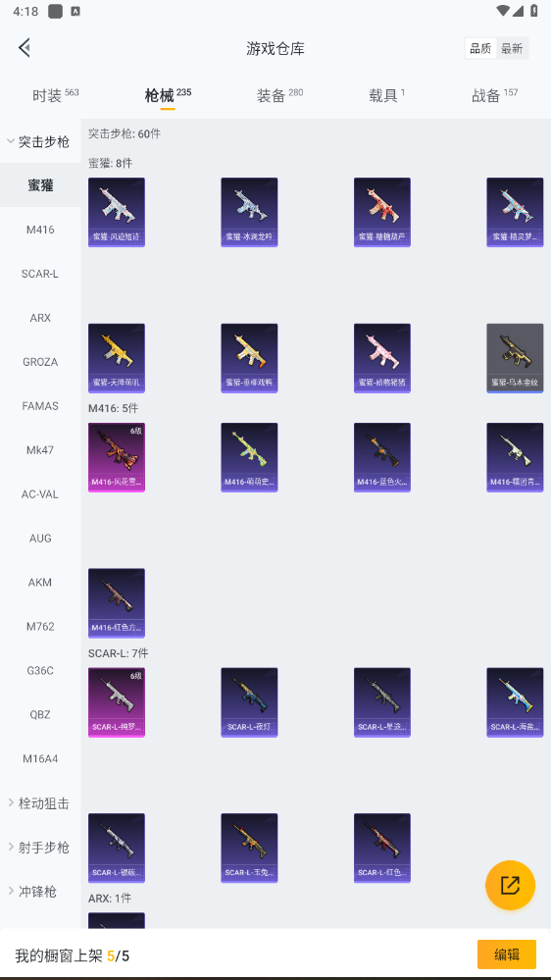This screenshot has width=551, height=980.
Task: Open the M416-红色方 weapon skin
Action: pyautogui.click(x=117, y=603)
